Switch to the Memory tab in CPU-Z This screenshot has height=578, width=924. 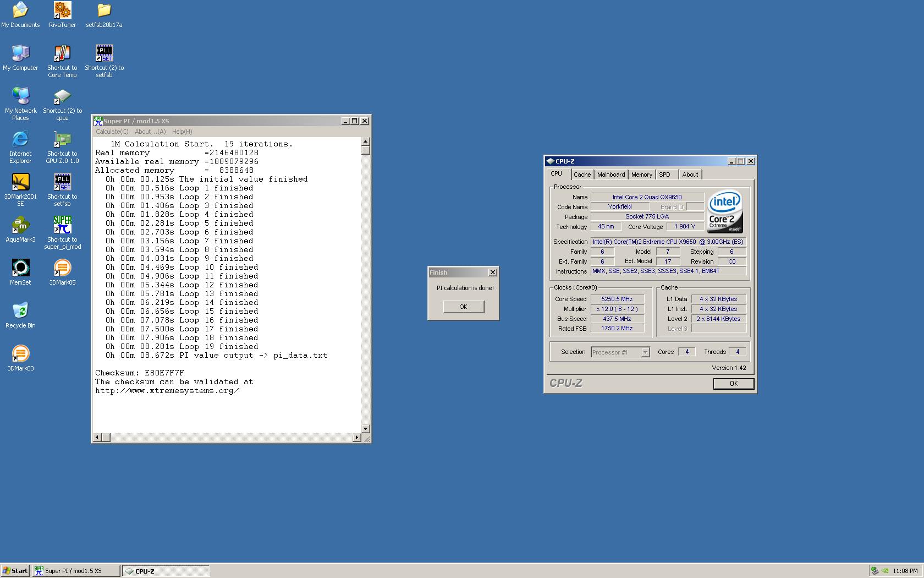(x=642, y=175)
